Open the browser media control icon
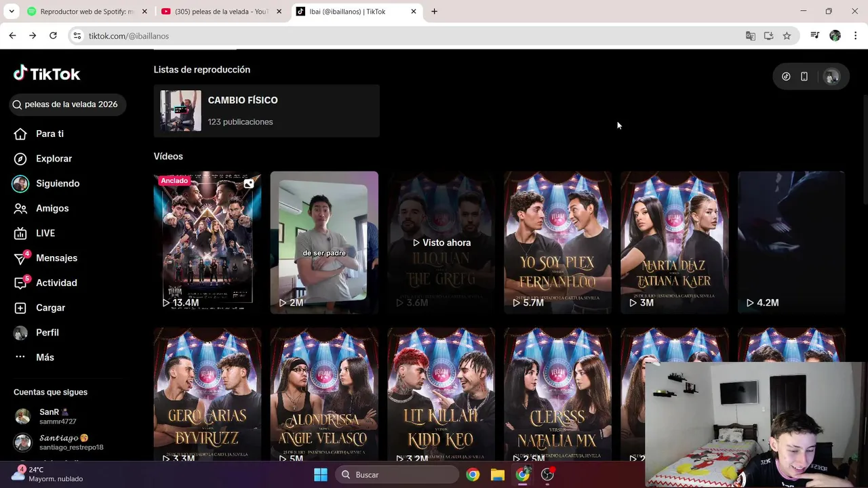This screenshot has height=488, width=868. tap(815, 36)
